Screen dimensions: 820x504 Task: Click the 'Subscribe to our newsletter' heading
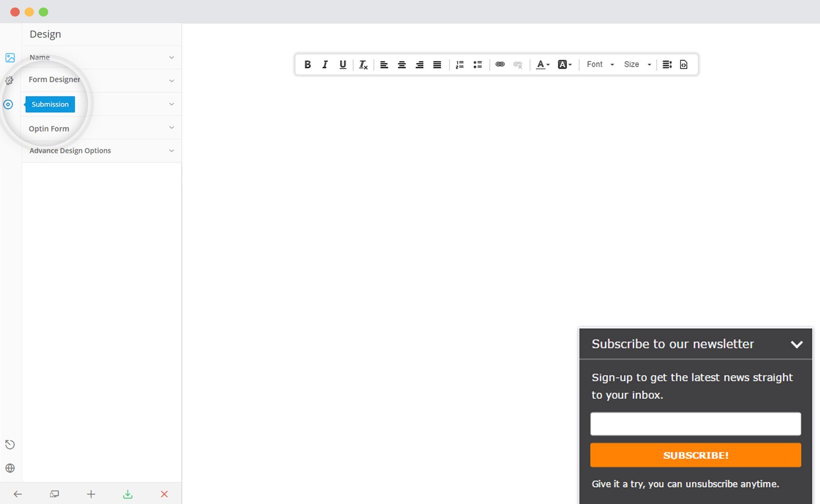pos(673,344)
